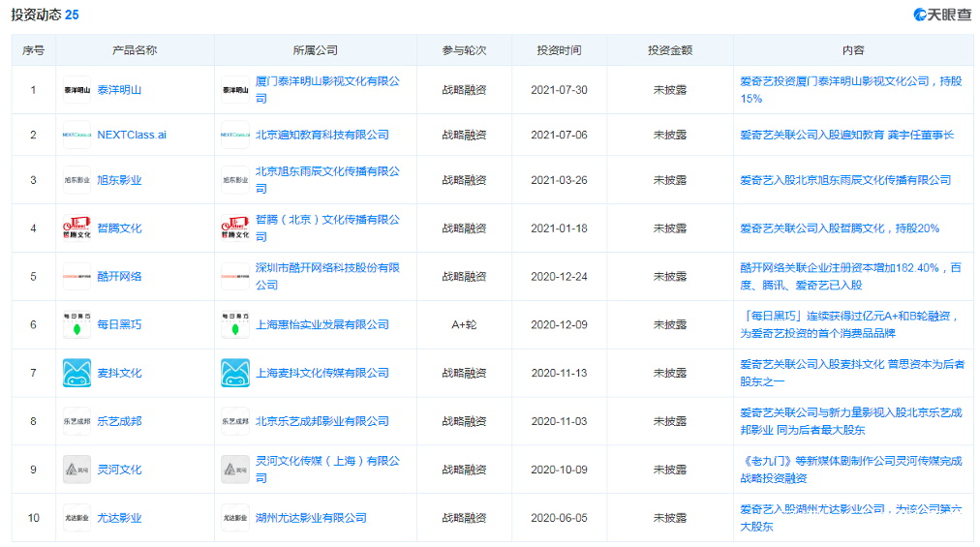
Task: Click the 酷开网络 product logo
Action: point(77,276)
